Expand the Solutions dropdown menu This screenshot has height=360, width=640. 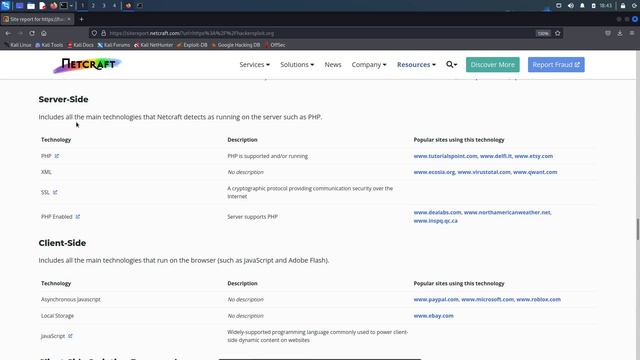(297, 64)
